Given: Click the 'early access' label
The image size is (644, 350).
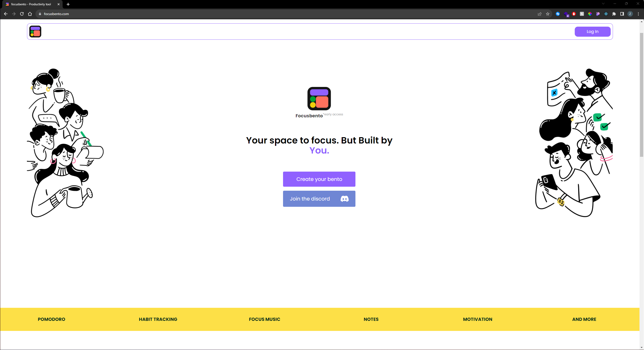Looking at the screenshot, I should point(333,114).
